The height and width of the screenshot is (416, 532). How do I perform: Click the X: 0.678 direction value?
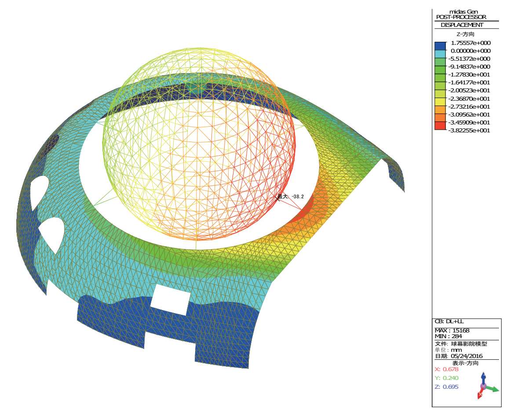click(x=446, y=369)
